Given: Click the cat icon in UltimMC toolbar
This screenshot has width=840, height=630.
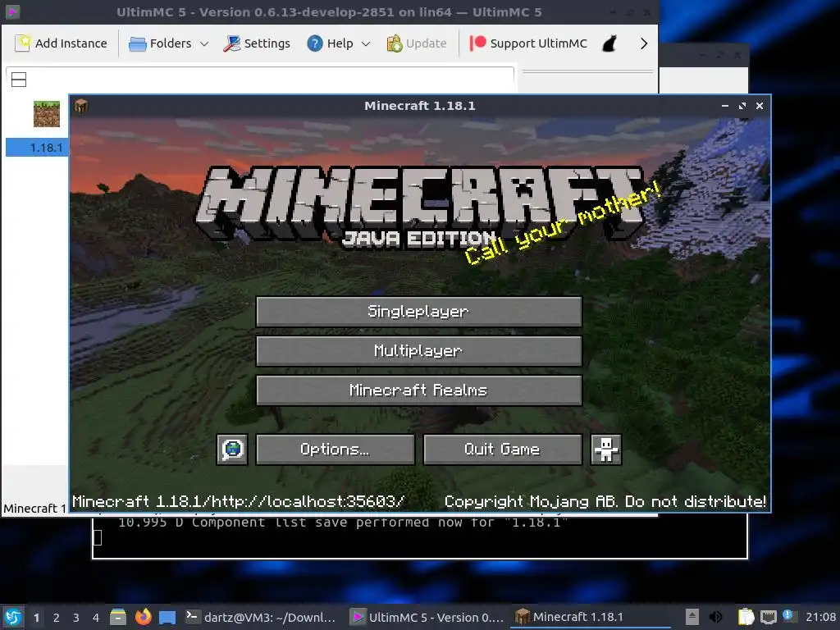Looking at the screenshot, I should coord(609,43).
